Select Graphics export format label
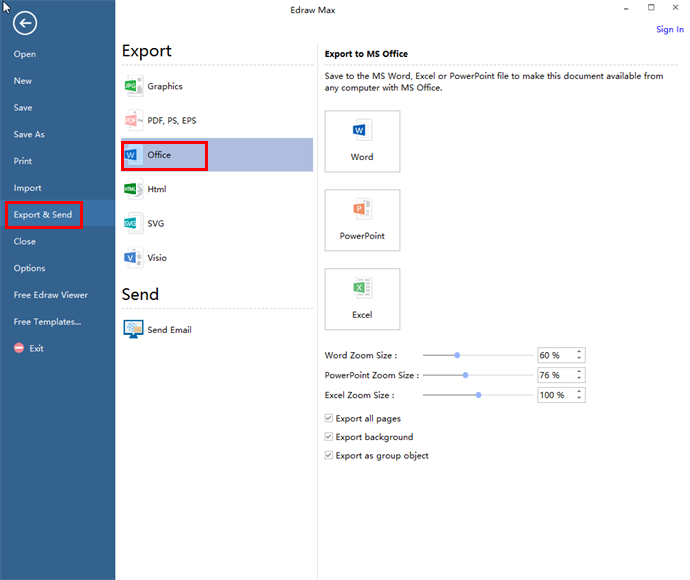The height and width of the screenshot is (580, 690). tap(165, 86)
